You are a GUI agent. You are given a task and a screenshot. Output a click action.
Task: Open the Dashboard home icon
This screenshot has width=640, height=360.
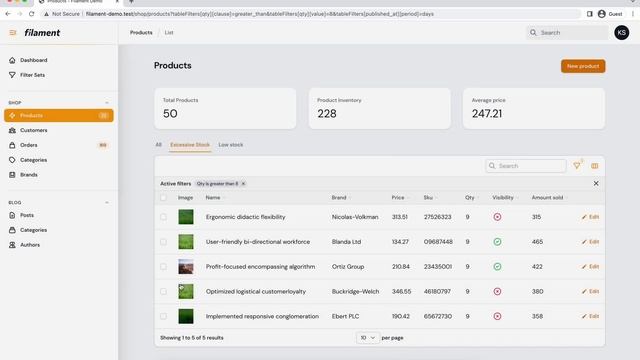coord(12,60)
